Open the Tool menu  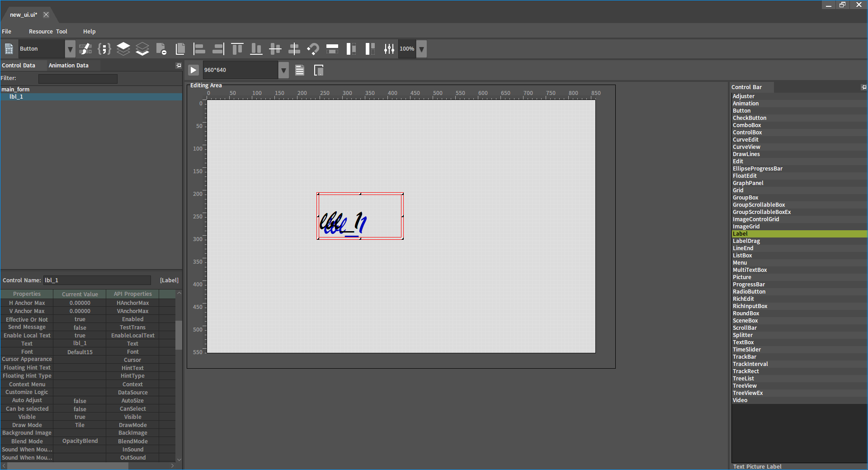coord(61,31)
